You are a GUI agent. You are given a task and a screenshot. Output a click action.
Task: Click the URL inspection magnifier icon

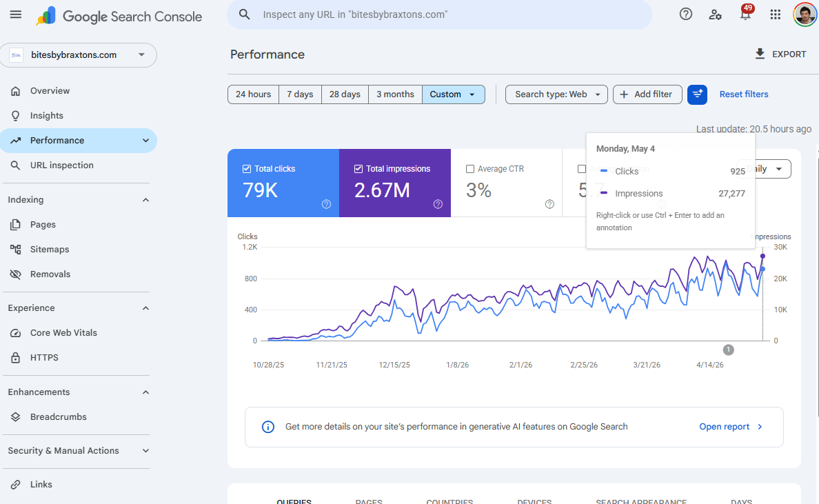[16, 165]
